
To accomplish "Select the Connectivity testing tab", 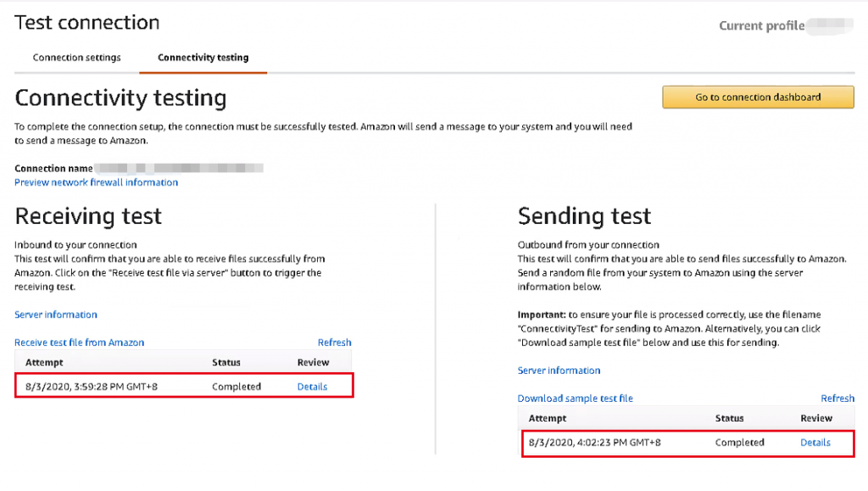I will 203,58.
